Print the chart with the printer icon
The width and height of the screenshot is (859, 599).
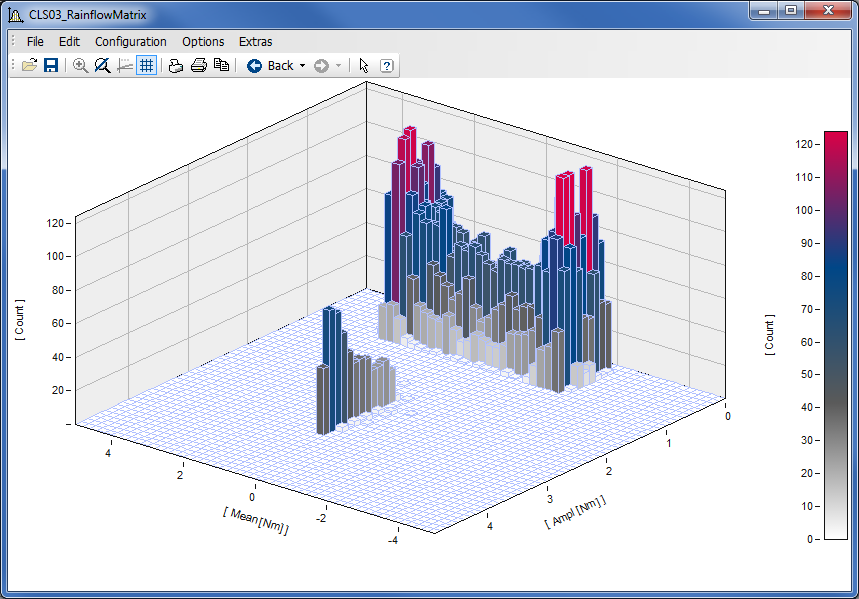[x=198, y=66]
